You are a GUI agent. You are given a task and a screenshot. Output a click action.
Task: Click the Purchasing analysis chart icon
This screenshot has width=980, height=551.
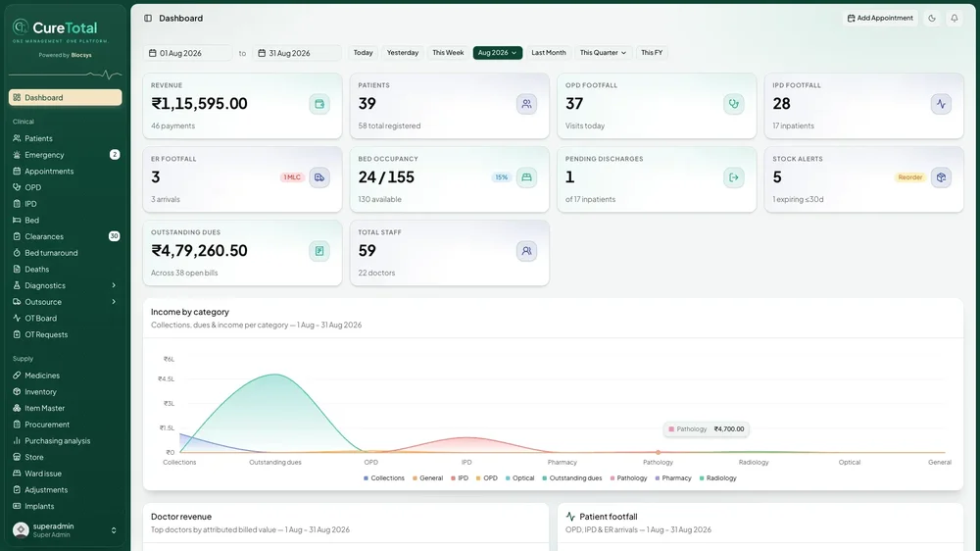(x=17, y=441)
